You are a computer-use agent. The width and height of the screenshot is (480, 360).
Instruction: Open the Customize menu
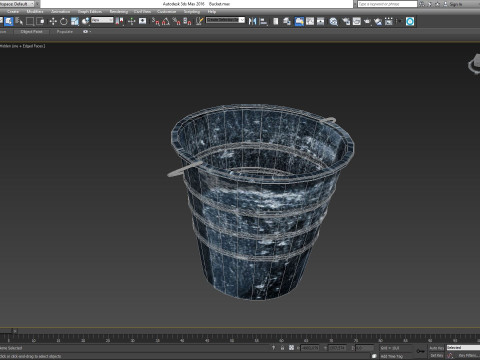[x=166, y=12]
